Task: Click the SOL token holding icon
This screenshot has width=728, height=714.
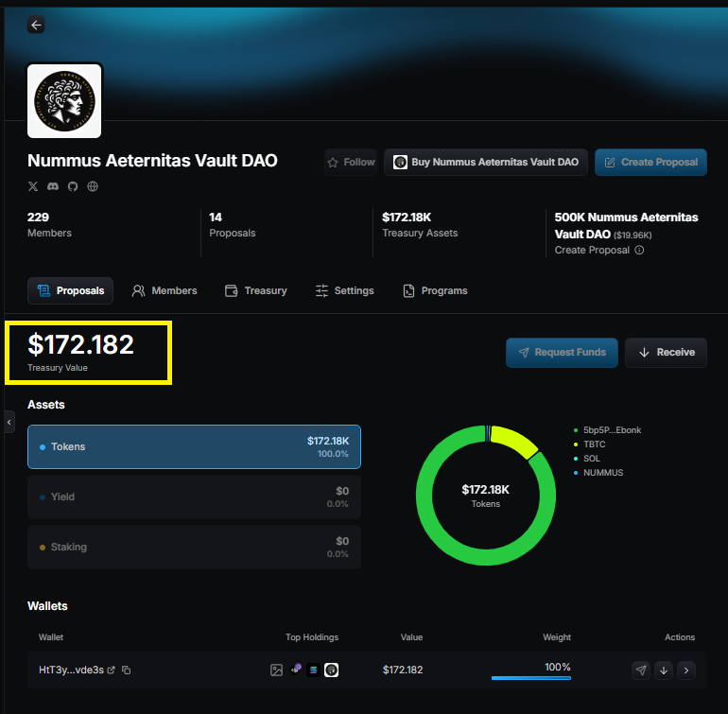Action: coord(313,670)
